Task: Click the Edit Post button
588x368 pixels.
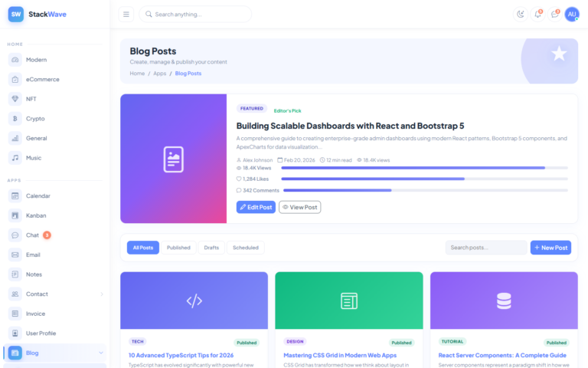Action: (x=256, y=207)
